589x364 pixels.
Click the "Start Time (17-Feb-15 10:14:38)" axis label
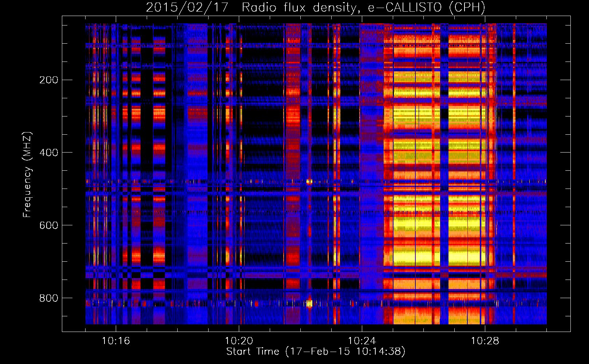click(x=316, y=352)
